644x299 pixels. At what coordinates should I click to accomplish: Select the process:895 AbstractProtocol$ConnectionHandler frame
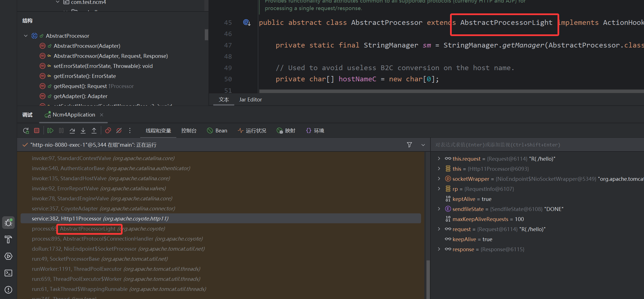(x=117, y=239)
